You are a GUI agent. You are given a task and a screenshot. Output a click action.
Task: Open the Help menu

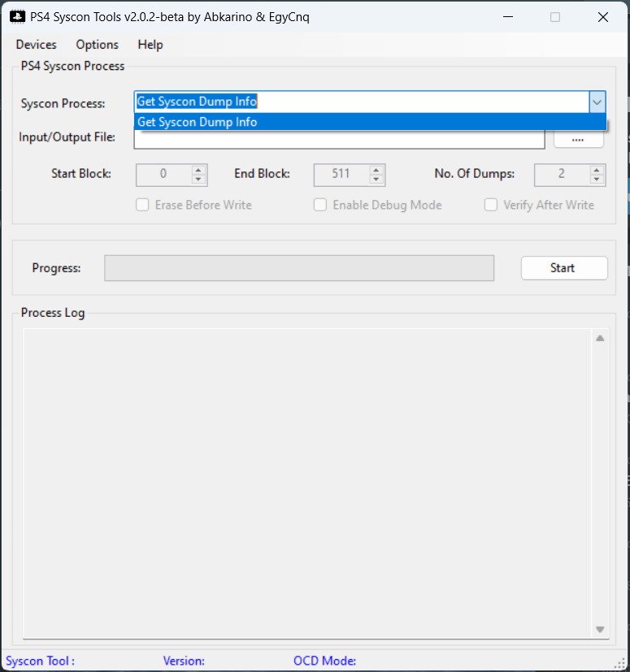tap(150, 45)
